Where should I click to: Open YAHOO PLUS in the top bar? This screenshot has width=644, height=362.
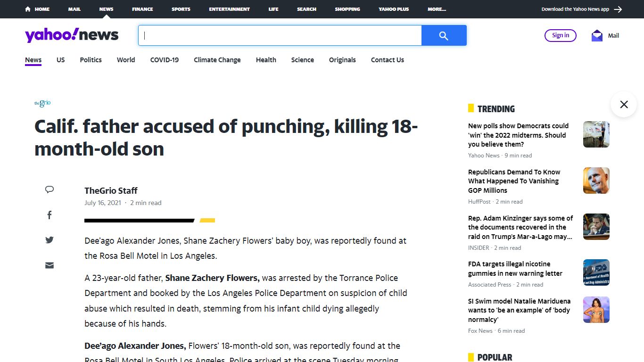coord(394,9)
